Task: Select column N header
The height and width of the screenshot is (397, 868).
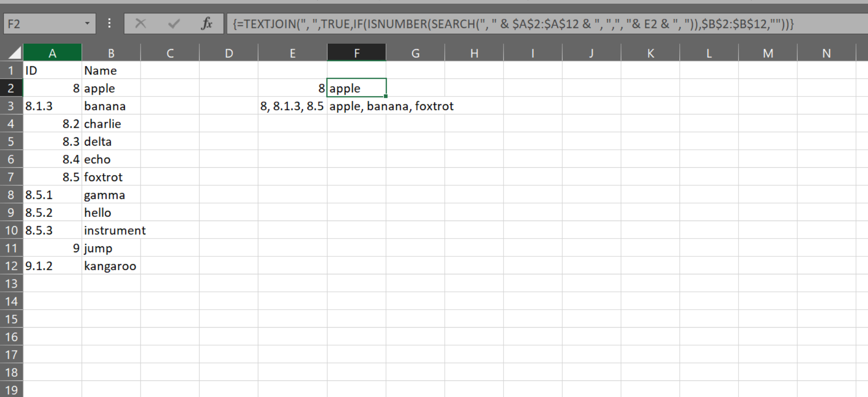Action: [x=827, y=53]
